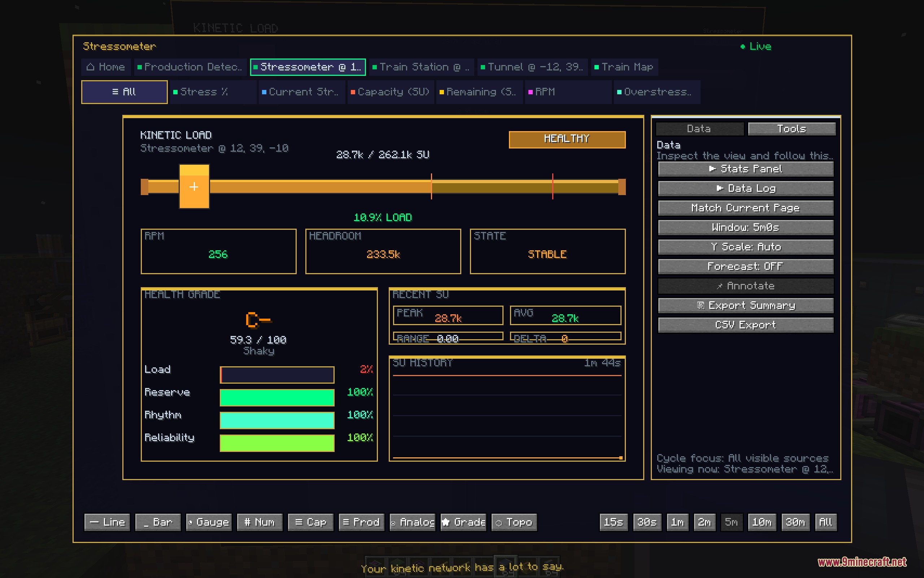Select the Analog view mode
Screen dimensions: 924x578
click(412, 522)
